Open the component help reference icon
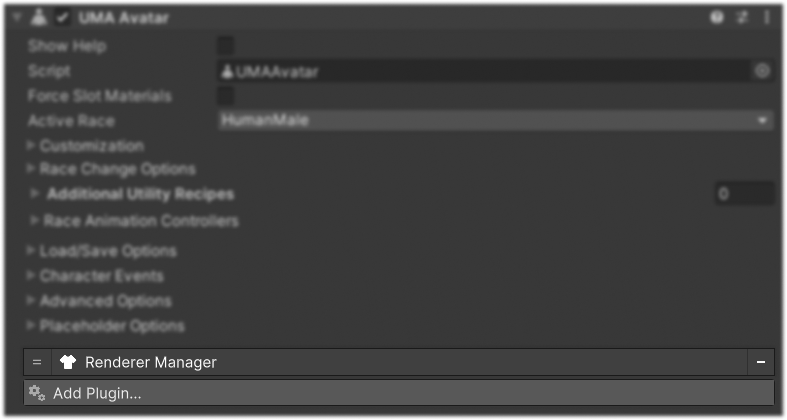This screenshot has height=420, width=787. 717,18
